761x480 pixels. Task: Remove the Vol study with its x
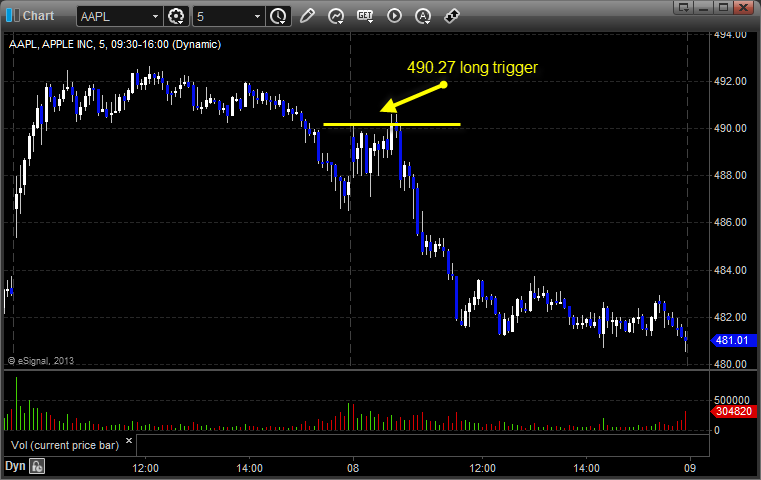point(129,441)
